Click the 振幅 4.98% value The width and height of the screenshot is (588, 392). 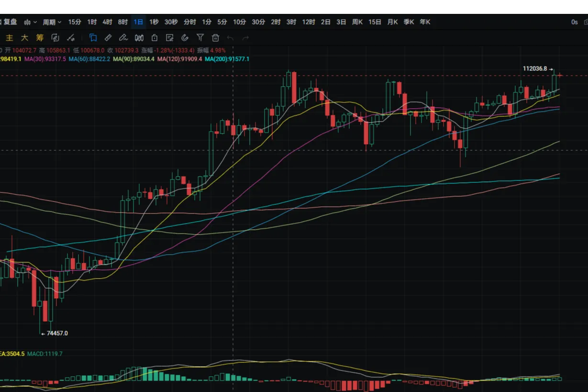211,50
